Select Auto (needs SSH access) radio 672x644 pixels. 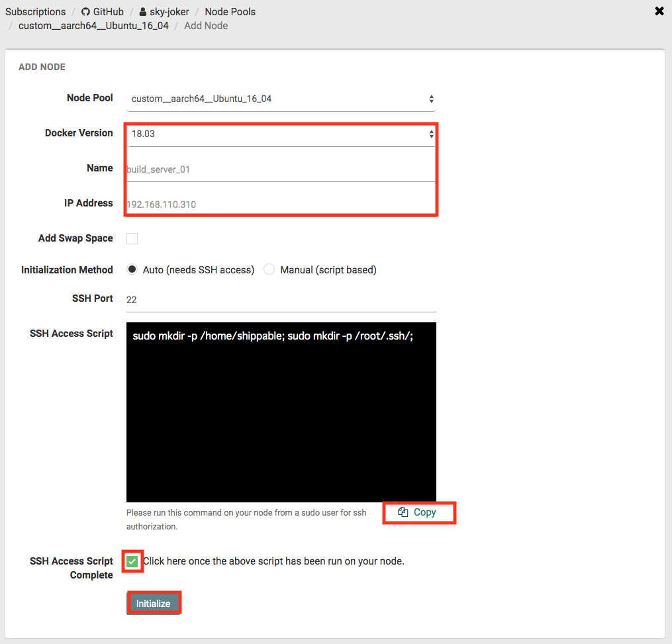(132, 269)
